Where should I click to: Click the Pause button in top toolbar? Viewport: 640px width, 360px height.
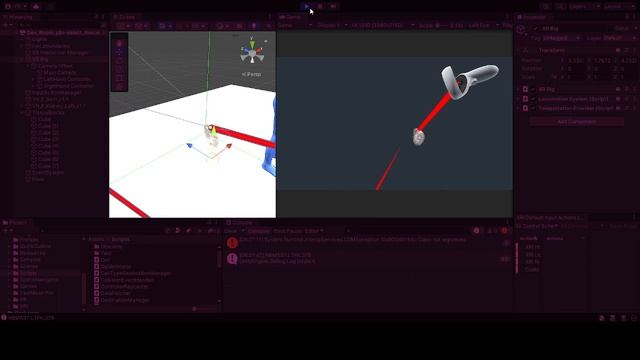coord(320,6)
